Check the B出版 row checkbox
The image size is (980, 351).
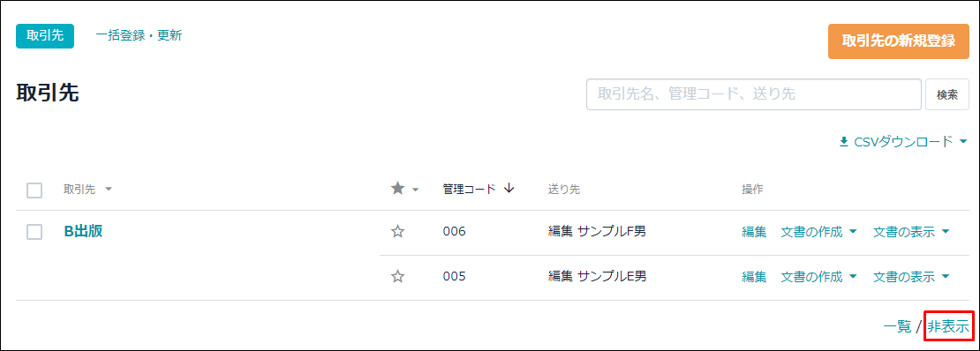(x=34, y=232)
